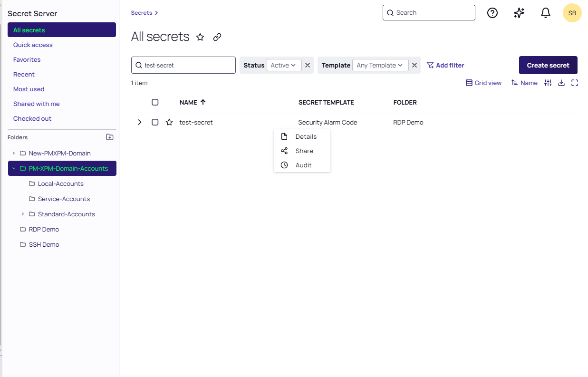Click the top Search input field

click(429, 13)
